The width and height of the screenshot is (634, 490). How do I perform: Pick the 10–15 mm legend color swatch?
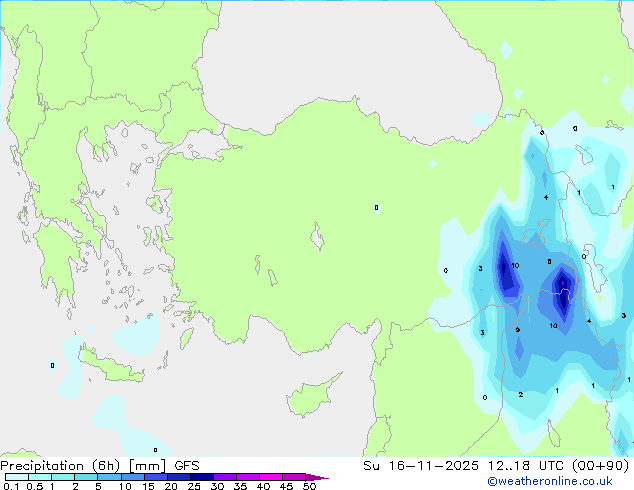(x=132, y=477)
